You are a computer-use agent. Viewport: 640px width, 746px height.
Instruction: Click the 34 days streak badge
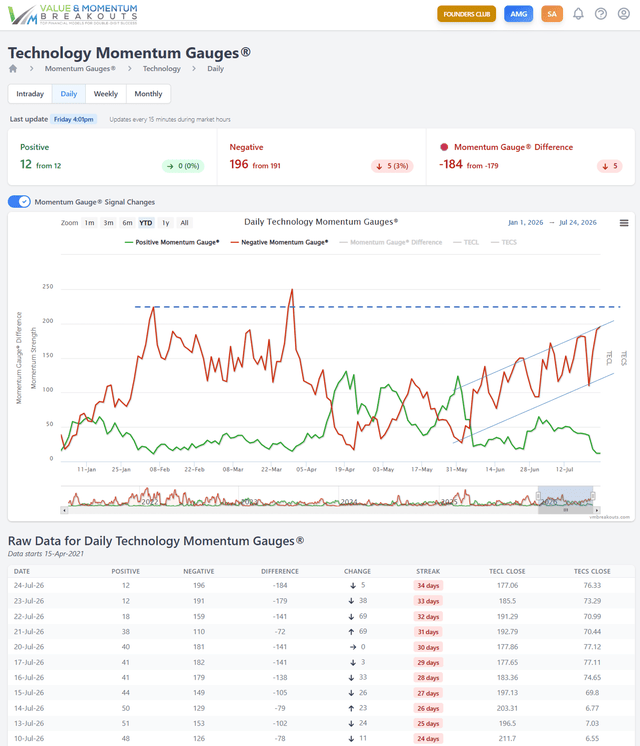(x=428, y=586)
